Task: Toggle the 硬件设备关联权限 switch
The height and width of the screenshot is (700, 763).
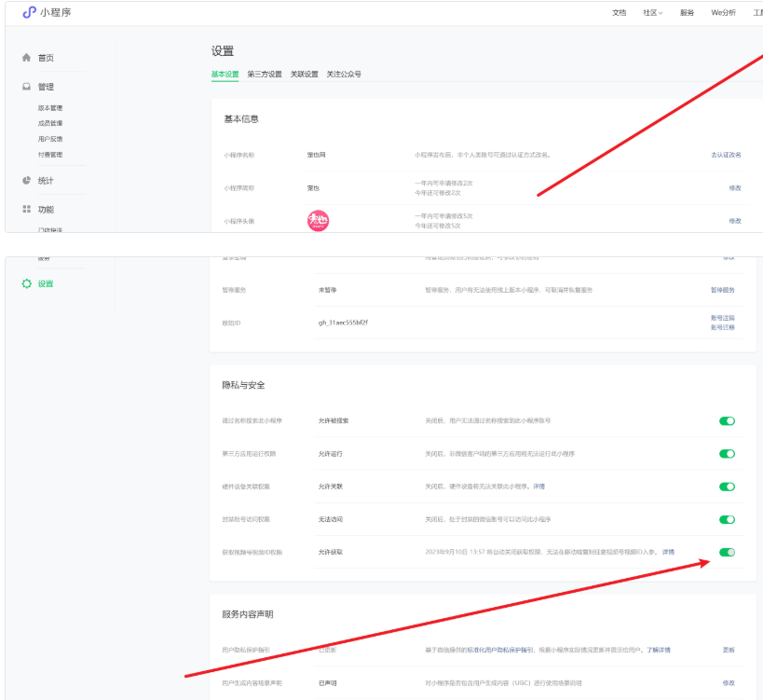Action: coord(727,487)
